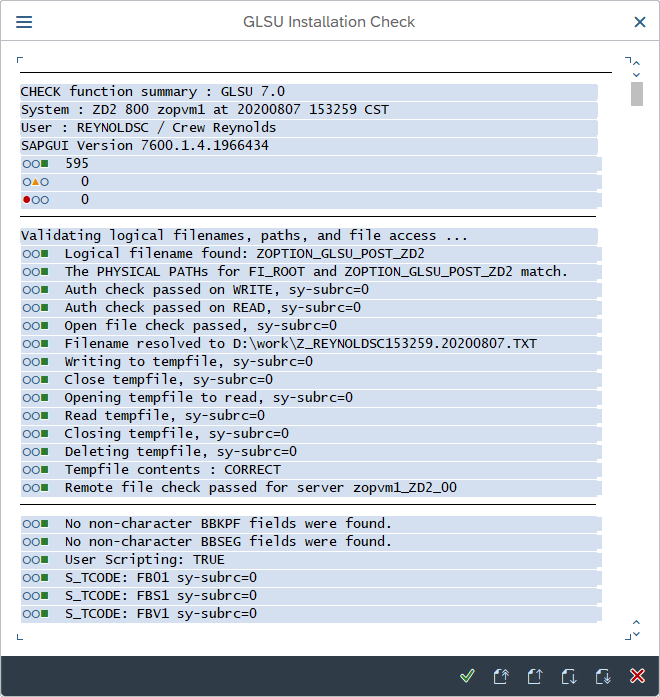Click status icon for S_TCODE FBV1

[x=36, y=614]
